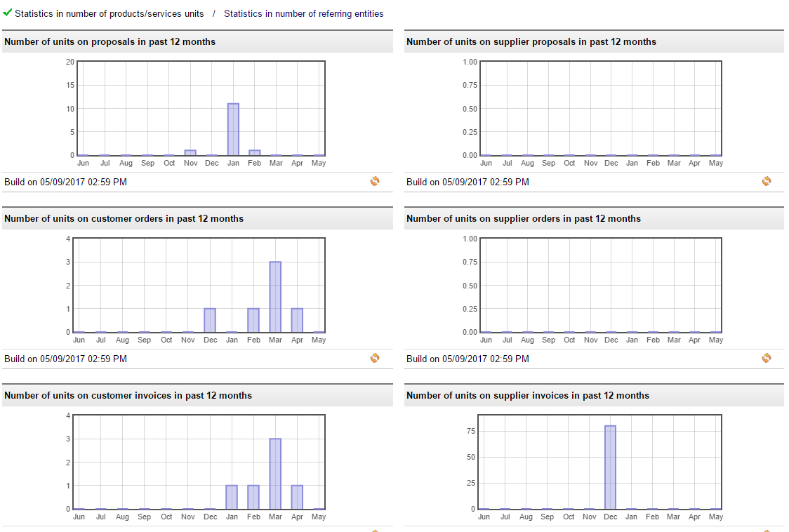Click the Dec bar in supplier invoices chart
Image resolution: width=789 pixels, height=532 pixels.
(x=610, y=467)
